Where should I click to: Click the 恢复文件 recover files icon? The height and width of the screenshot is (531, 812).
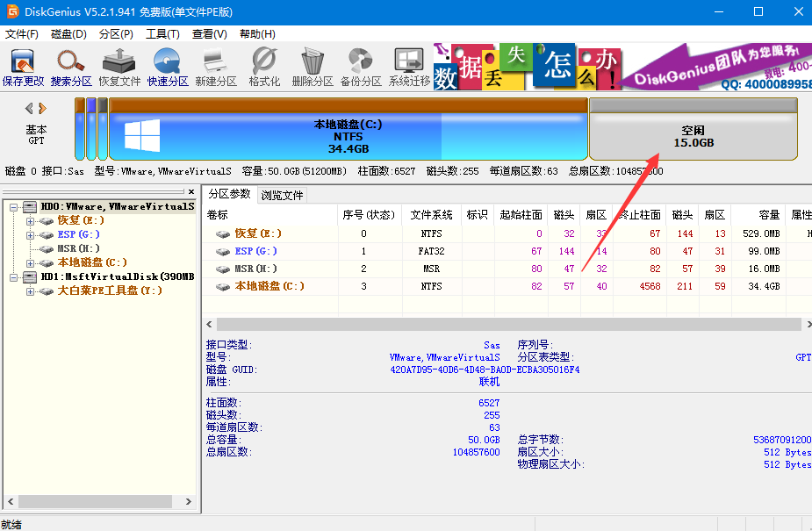[119, 68]
